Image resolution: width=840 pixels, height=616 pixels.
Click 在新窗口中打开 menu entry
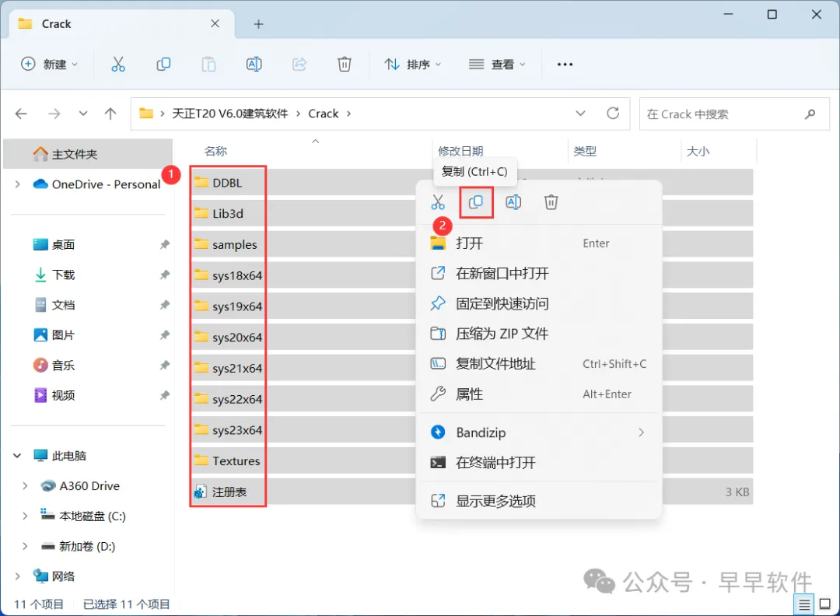pyautogui.click(x=539, y=273)
